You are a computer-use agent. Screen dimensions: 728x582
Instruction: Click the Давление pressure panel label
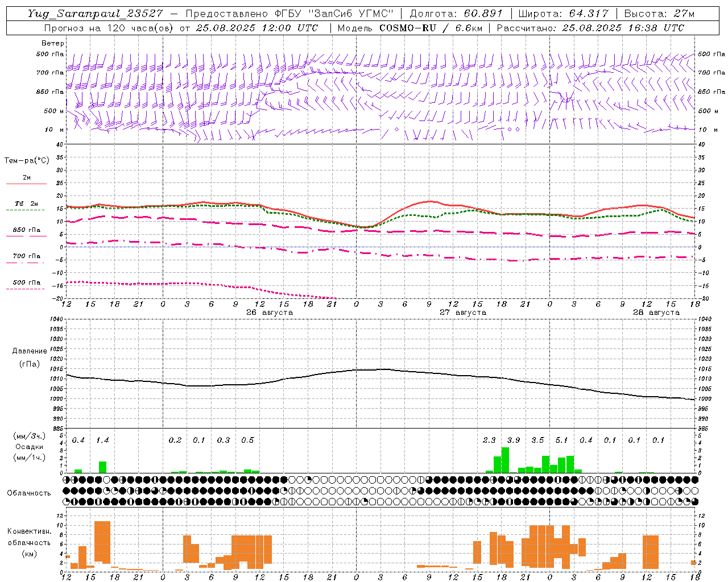coord(30,351)
